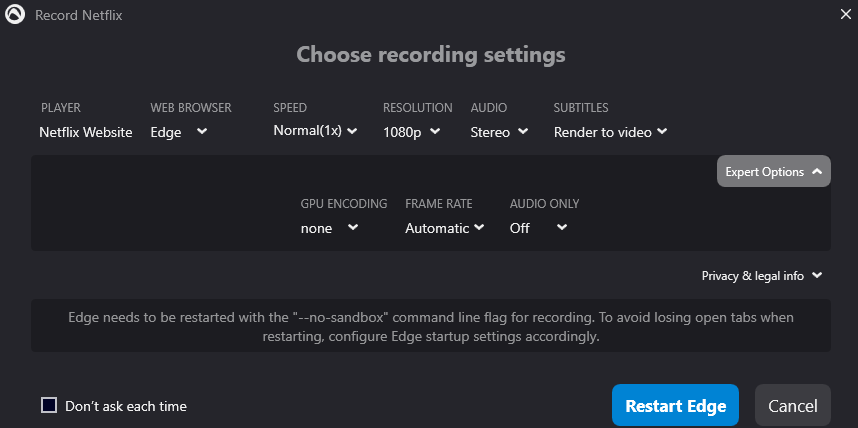This screenshot has height=428, width=858.
Task: Click the PLAYER label
Action: (61, 108)
